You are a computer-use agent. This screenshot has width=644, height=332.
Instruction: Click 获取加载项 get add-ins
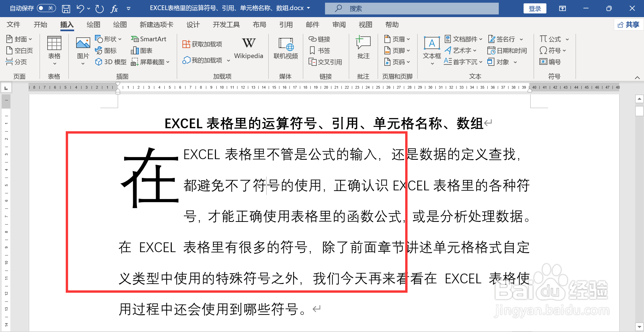[x=202, y=44]
